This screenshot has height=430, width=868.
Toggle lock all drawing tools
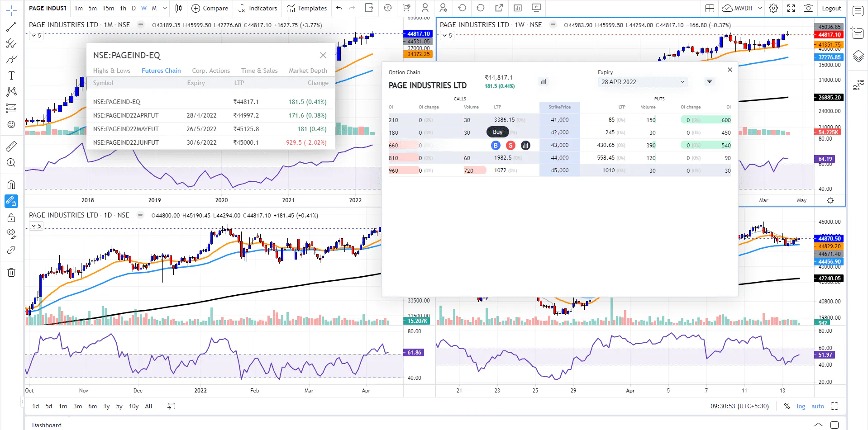(11, 218)
